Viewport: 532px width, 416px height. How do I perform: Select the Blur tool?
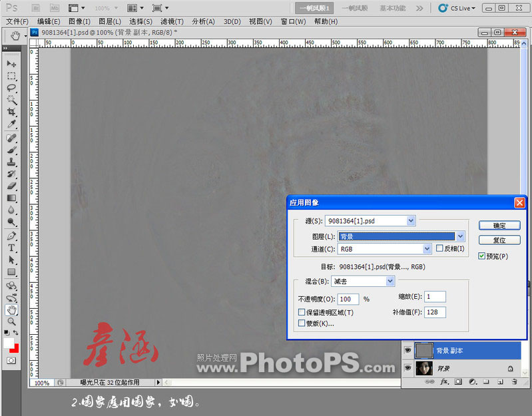11,210
